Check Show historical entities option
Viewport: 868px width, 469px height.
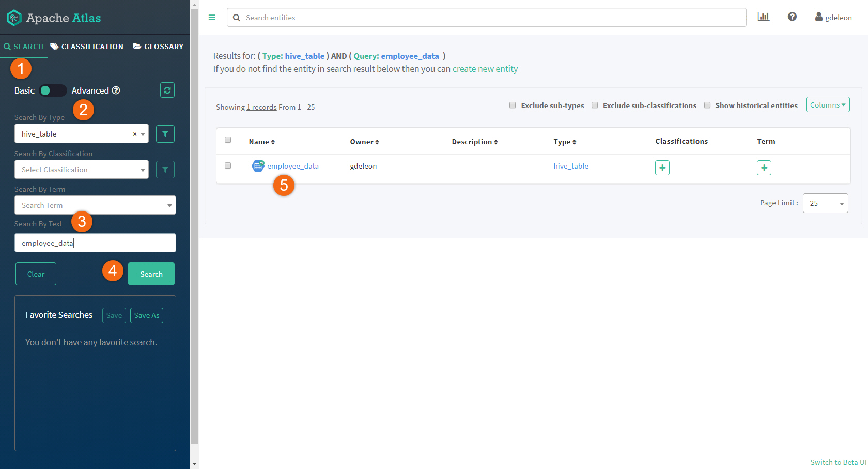point(707,105)
